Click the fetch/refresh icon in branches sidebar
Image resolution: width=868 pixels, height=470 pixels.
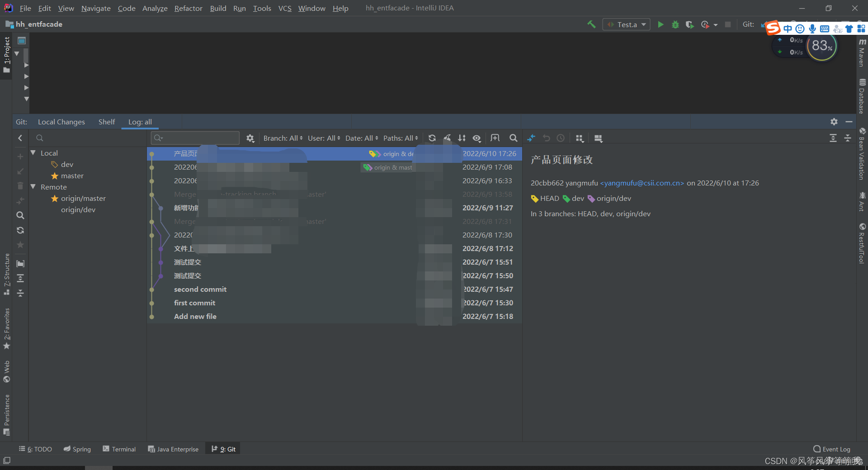click(20, 230)
